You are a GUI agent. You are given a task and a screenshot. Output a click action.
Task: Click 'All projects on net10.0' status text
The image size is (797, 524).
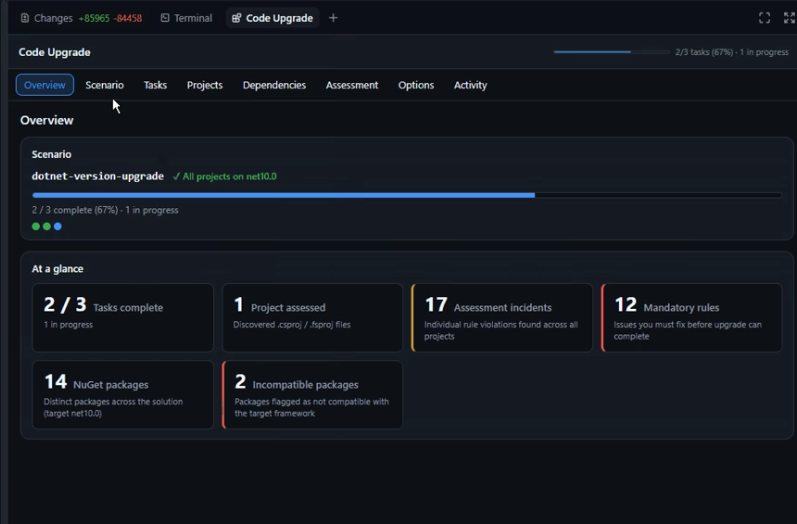coord(225,176)
